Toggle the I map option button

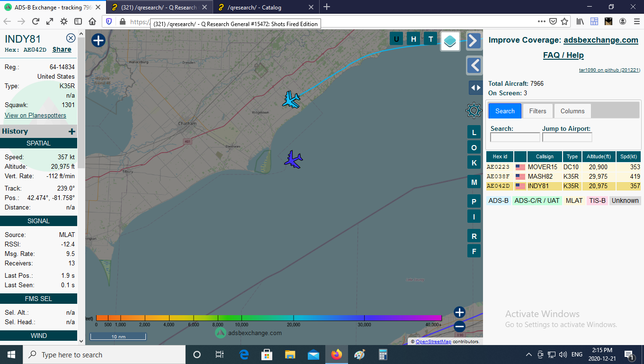474,217
